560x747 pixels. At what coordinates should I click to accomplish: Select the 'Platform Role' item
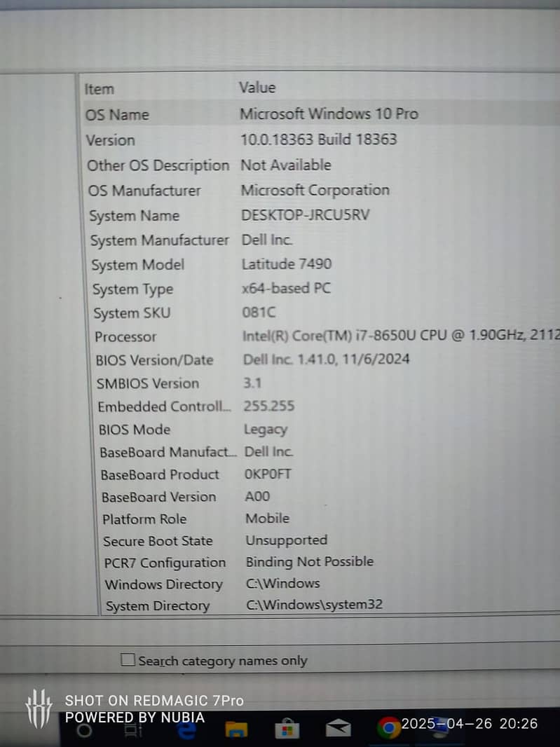tap(144, 519)
